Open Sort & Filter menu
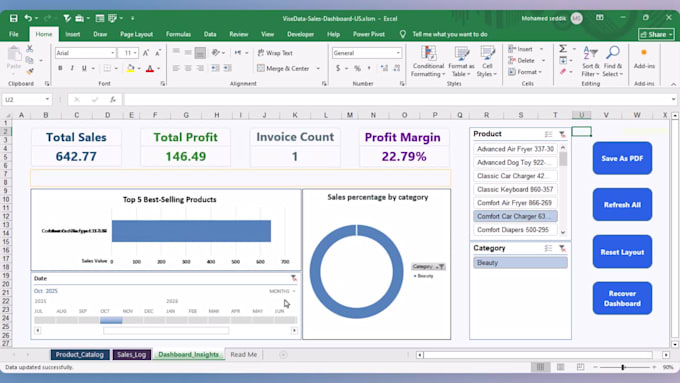 (591, 61)
